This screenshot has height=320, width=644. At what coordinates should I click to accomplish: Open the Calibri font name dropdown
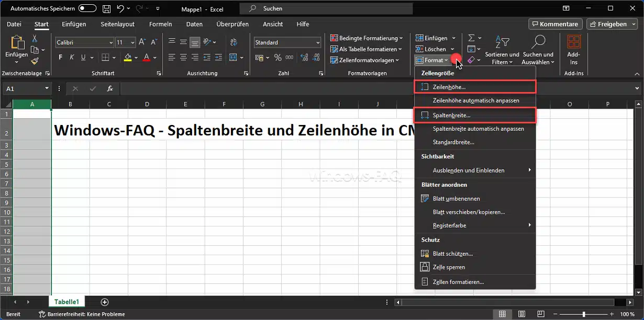(110, 43)
